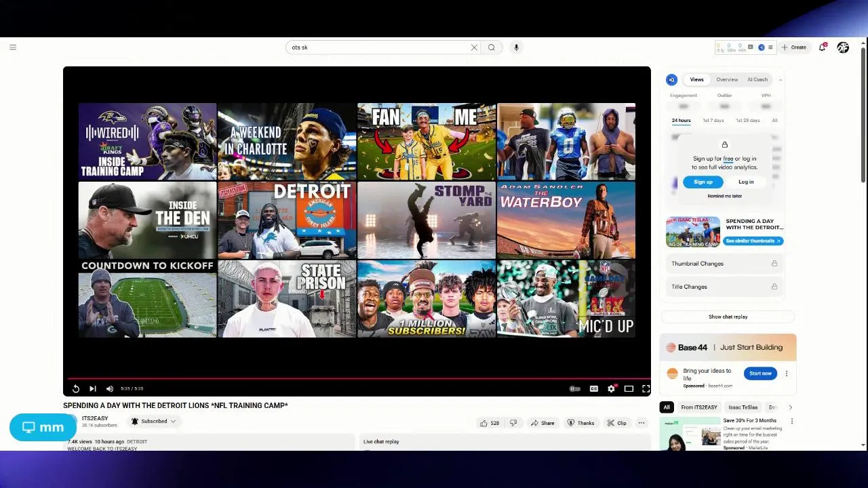Clear the search box text
868x488 pixels.
[474, 47]
